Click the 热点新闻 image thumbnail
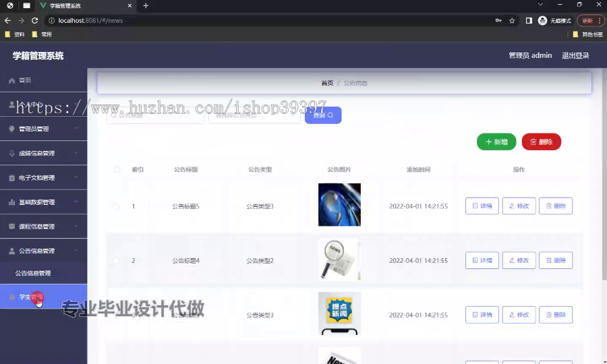The image size is (607, 364). coord(339,313)
